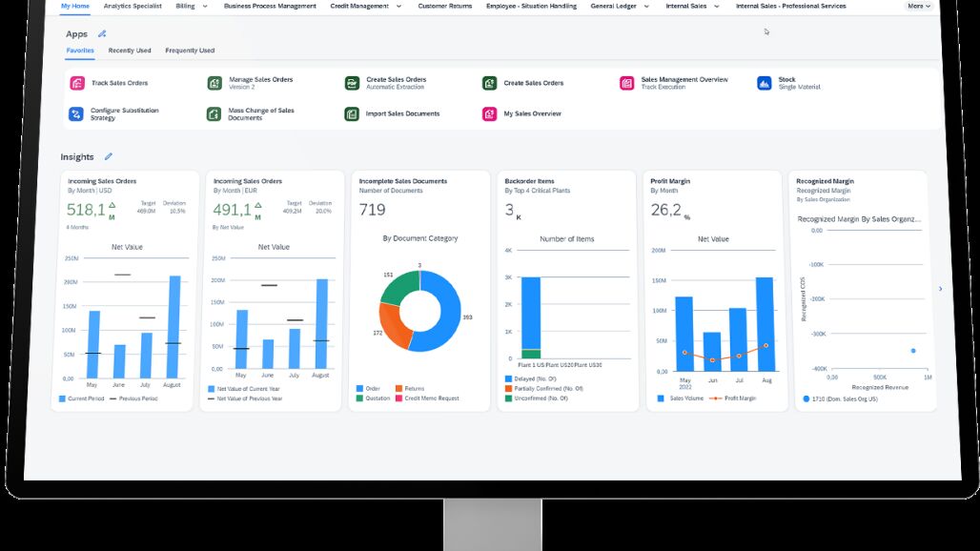Select the Import Sales Documents icon
Image resolution: width=980 pixels, height=551 pixels.
pyautogui.click(x=352, y=114)
